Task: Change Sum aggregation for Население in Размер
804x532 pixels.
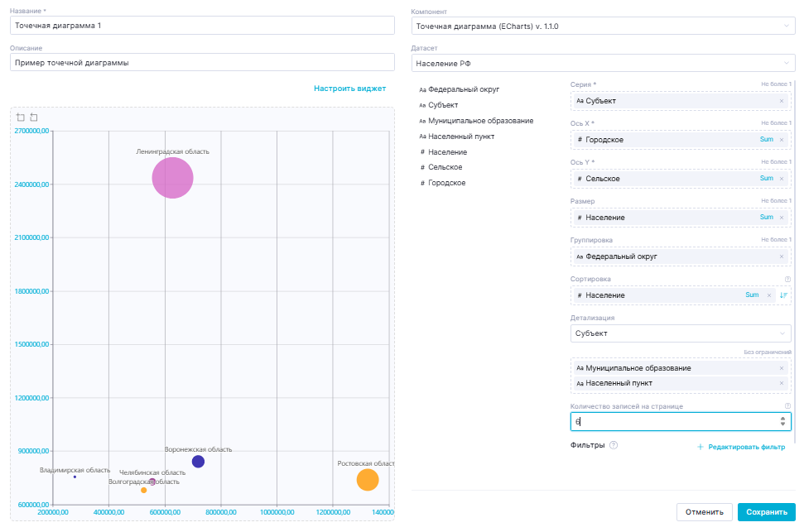Action: point(766,218)
